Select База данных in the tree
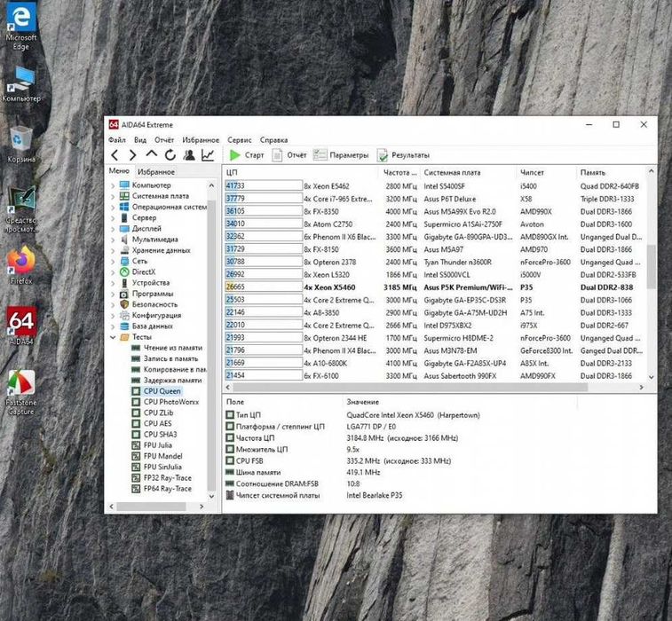Image resolution: width=672 pixels, height=621 pixels. [153, 326]
